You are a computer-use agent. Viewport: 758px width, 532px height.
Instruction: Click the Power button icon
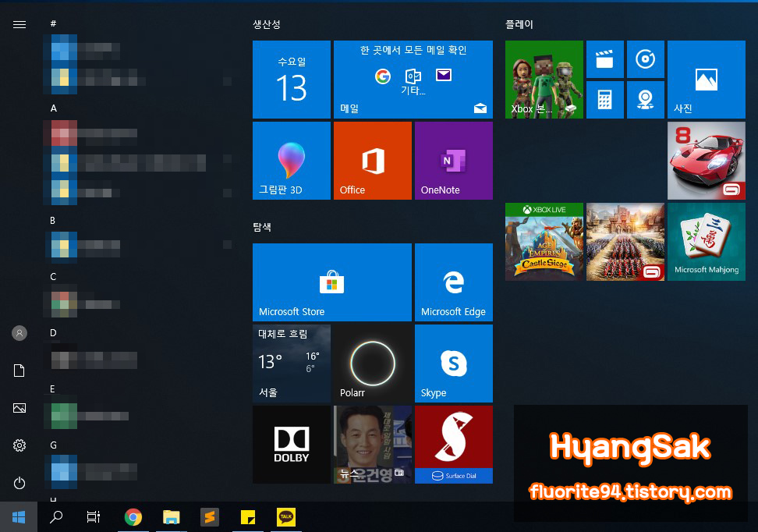[x=19, y=483]
